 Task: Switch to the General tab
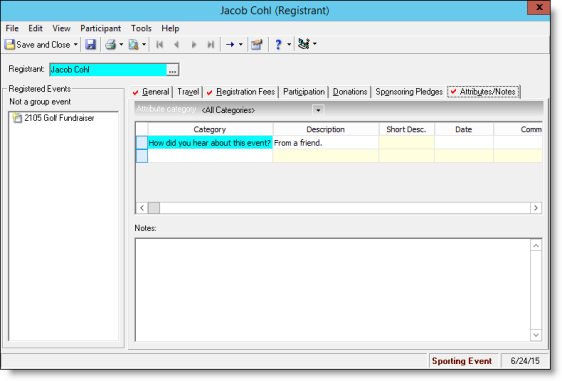(x=151, y=92)
